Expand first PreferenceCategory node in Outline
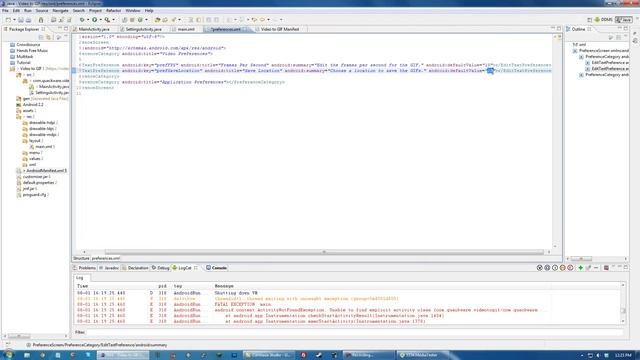 (581, 57)
